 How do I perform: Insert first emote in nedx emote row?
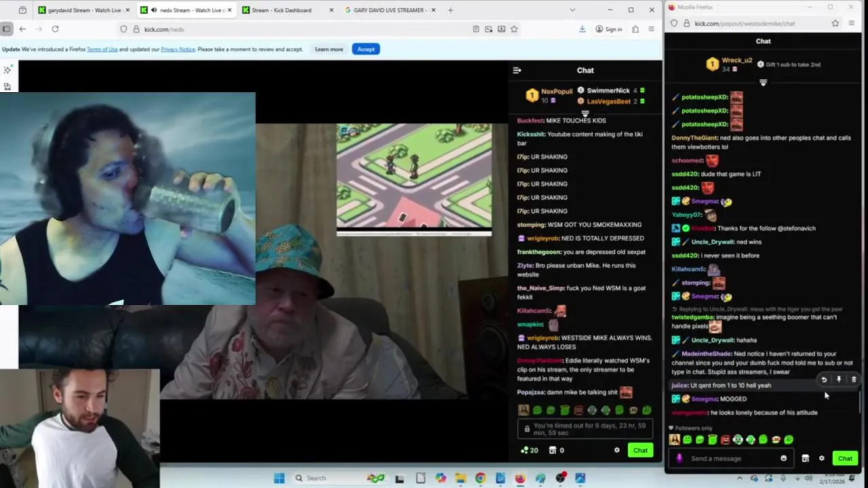524,410
